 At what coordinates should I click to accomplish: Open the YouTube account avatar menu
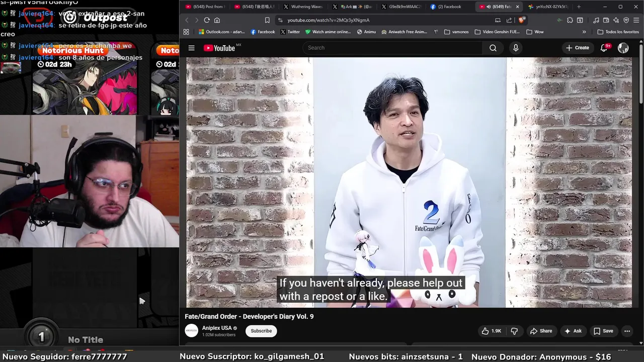point(623,48)
